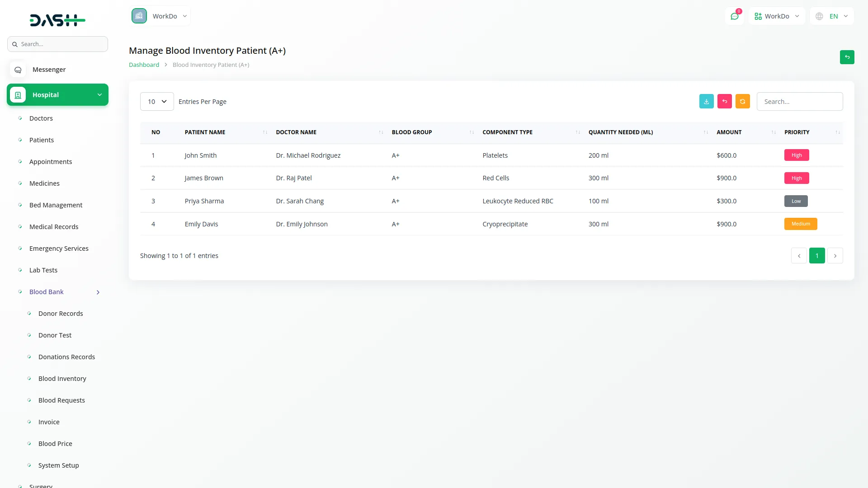Open Donor Records menu item
This screenshot has height=488, width=868.
[61, 314]
